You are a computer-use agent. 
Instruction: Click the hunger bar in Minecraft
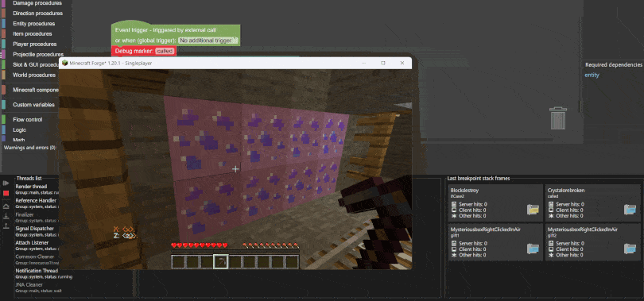[x=270, y=245]
